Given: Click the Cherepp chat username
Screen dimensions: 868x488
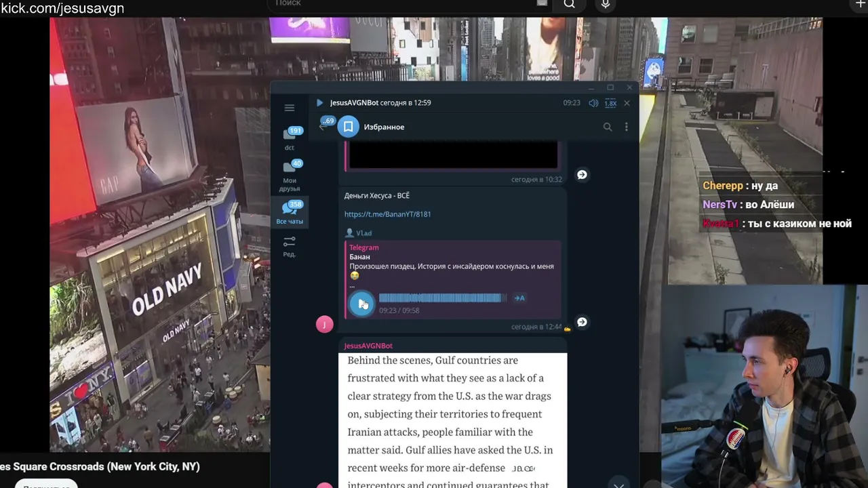Looking at the screenshot, I should (723, 186).
